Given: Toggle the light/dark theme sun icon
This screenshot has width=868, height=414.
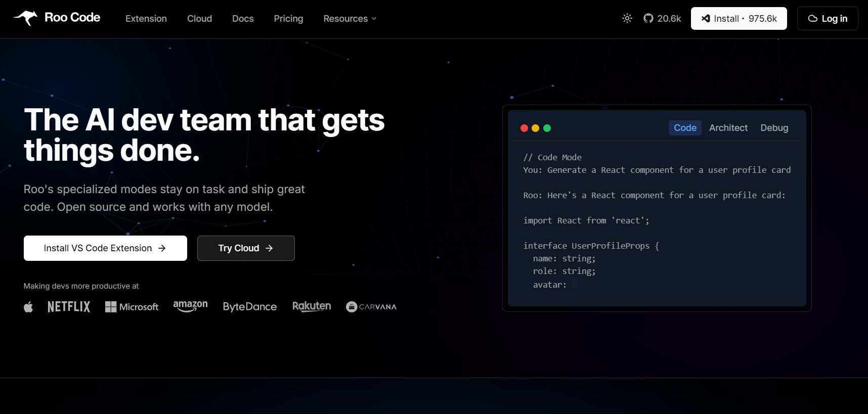Looking at the screenshot, I should [x=627, y=19].
